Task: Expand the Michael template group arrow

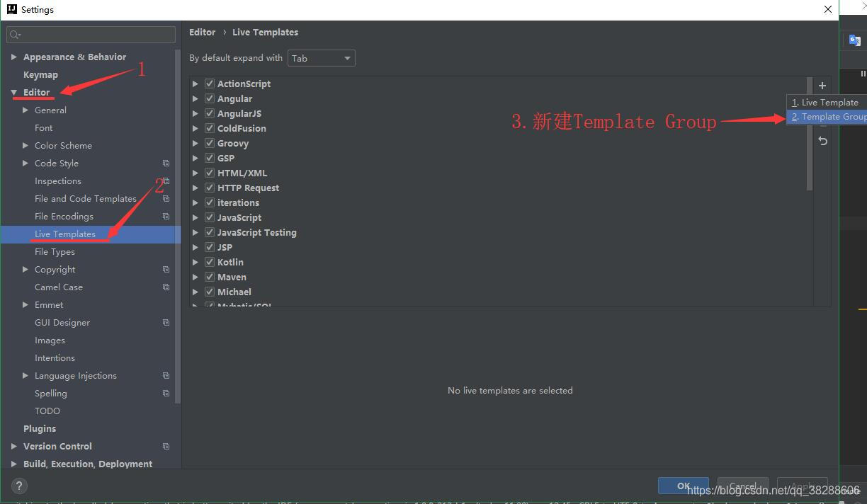Action: tap(195, 292)
